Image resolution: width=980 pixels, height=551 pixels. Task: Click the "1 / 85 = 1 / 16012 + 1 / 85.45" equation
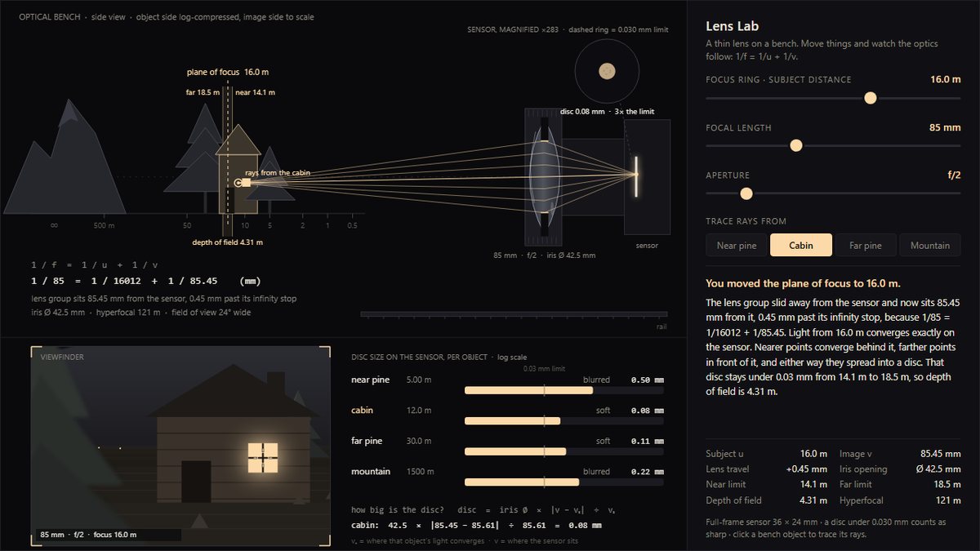(145, 281)
